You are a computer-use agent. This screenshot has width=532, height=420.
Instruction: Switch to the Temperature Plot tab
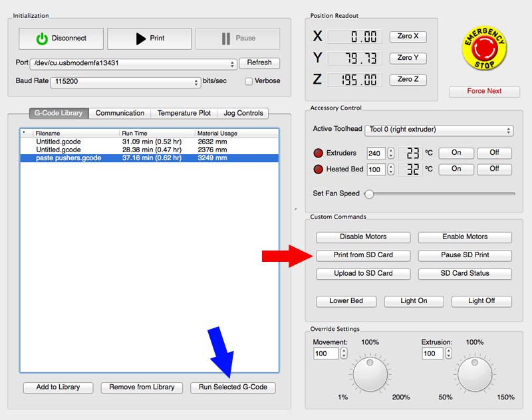[x=184, y=113]
